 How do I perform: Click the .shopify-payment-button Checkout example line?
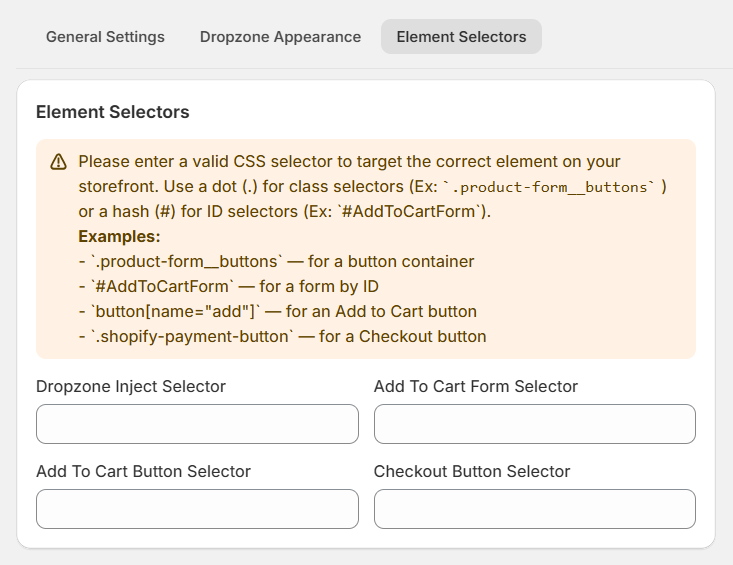coord(282,336)
